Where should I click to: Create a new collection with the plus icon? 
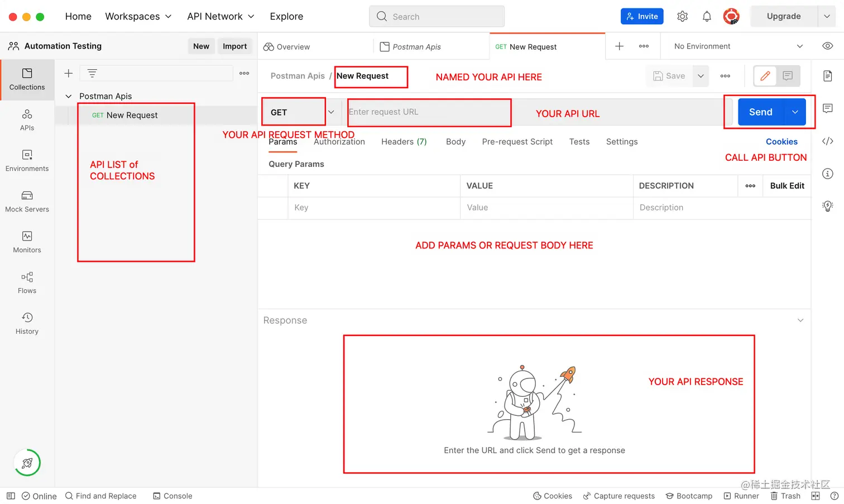pyautogui.click(x=69, y=73)
